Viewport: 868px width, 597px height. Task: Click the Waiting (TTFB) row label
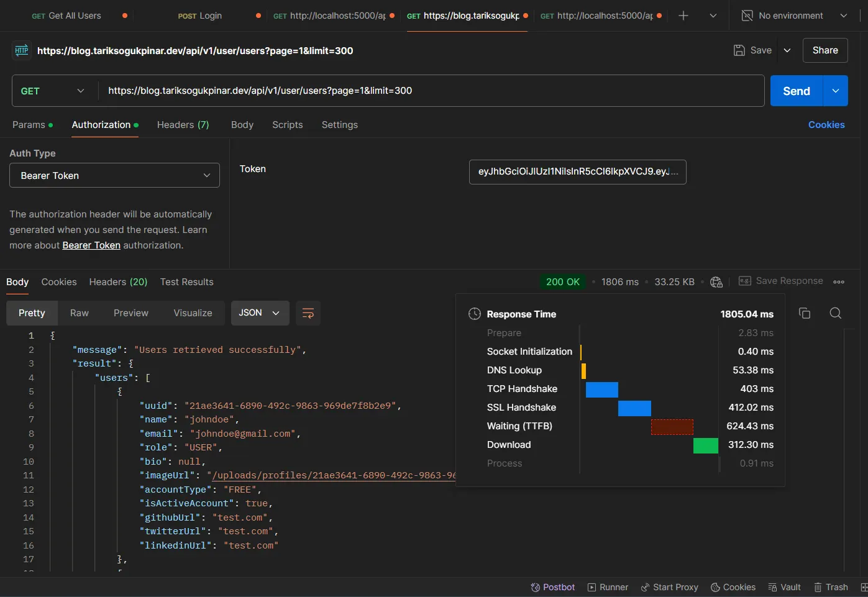pos(519,426)
